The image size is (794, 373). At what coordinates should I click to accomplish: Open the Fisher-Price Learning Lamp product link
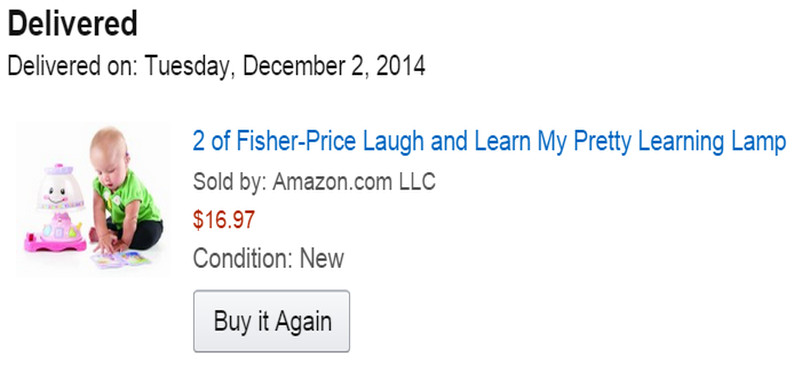[x=489, y=142]
